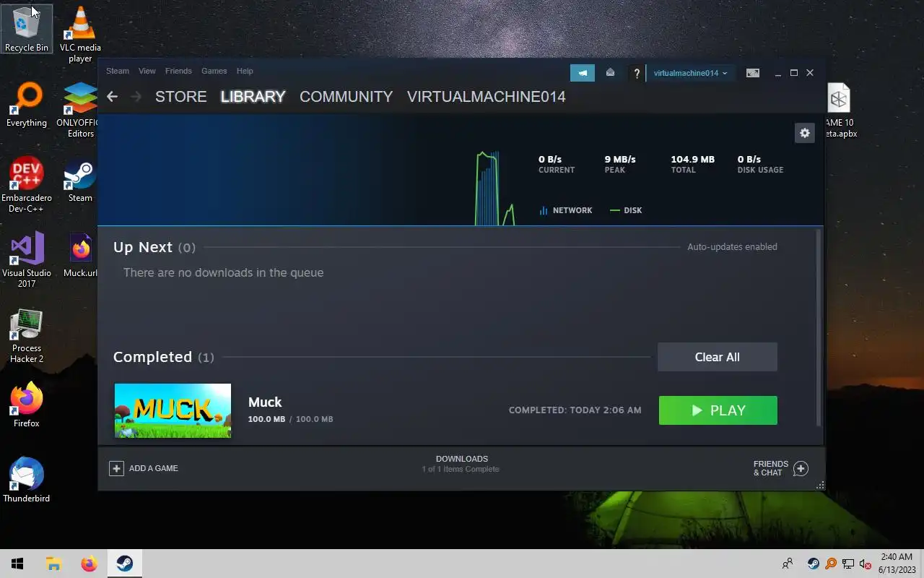The image size is (924, 578).
Task: Click the Friends & Chat plus icon
Action: point(801,468)
